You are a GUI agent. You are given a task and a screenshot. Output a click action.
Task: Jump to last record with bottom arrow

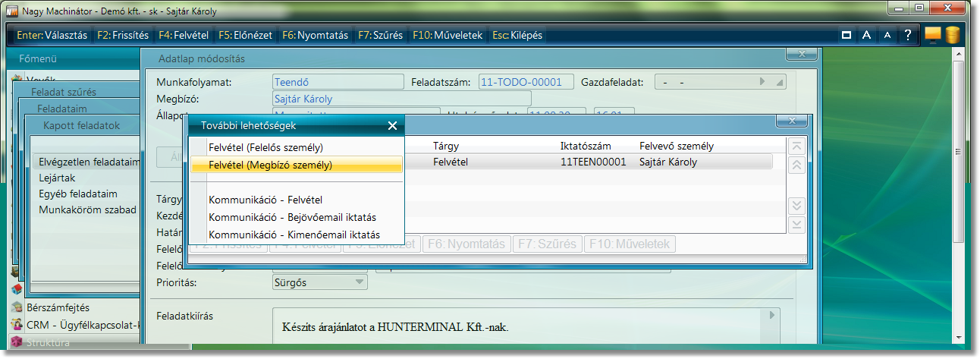click(796, 225)
